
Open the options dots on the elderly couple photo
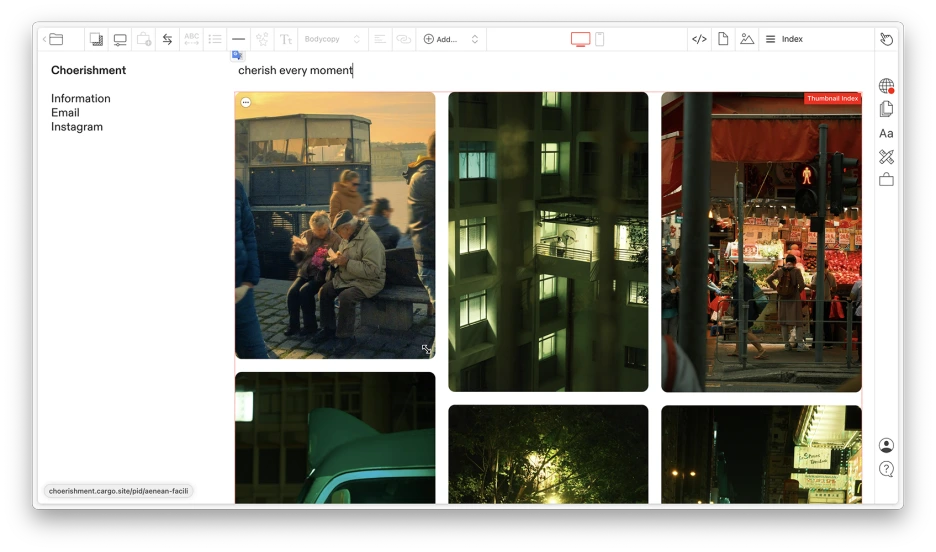[245, 103]
